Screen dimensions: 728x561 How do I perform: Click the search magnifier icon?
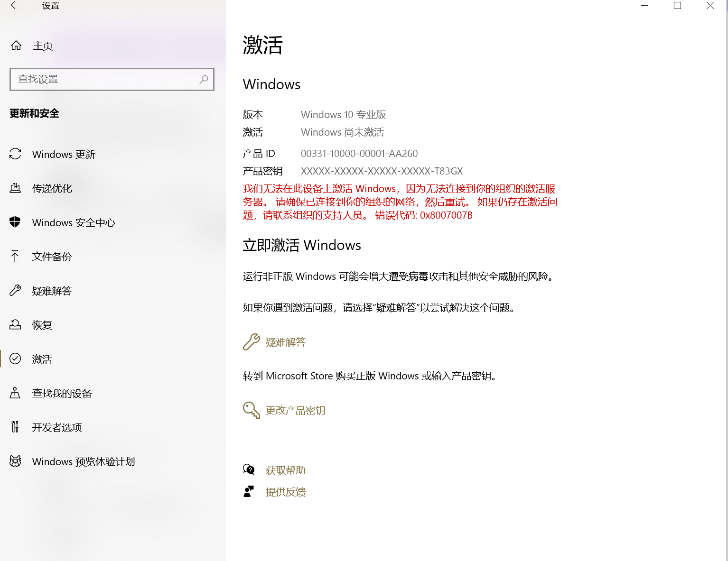[x=204, y=79]
